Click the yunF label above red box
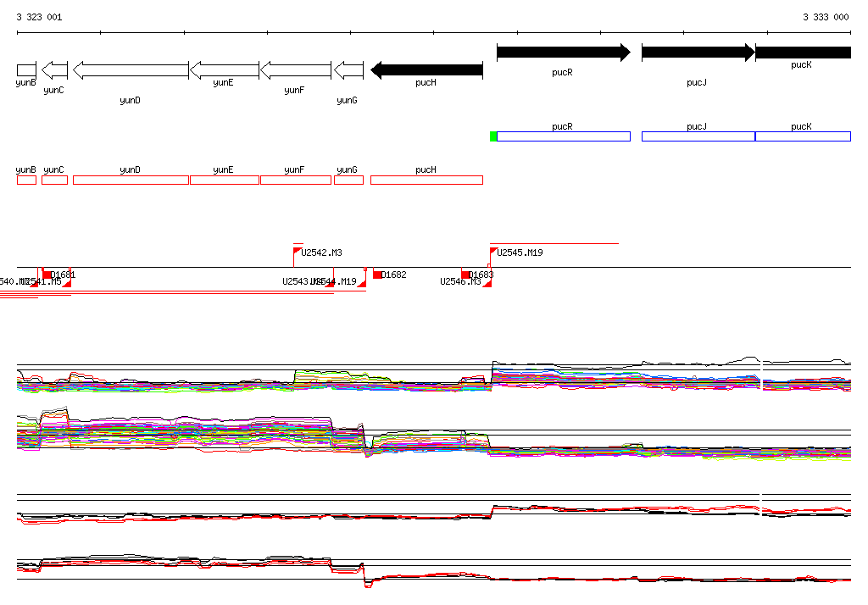868x605 pixels. 294,170
